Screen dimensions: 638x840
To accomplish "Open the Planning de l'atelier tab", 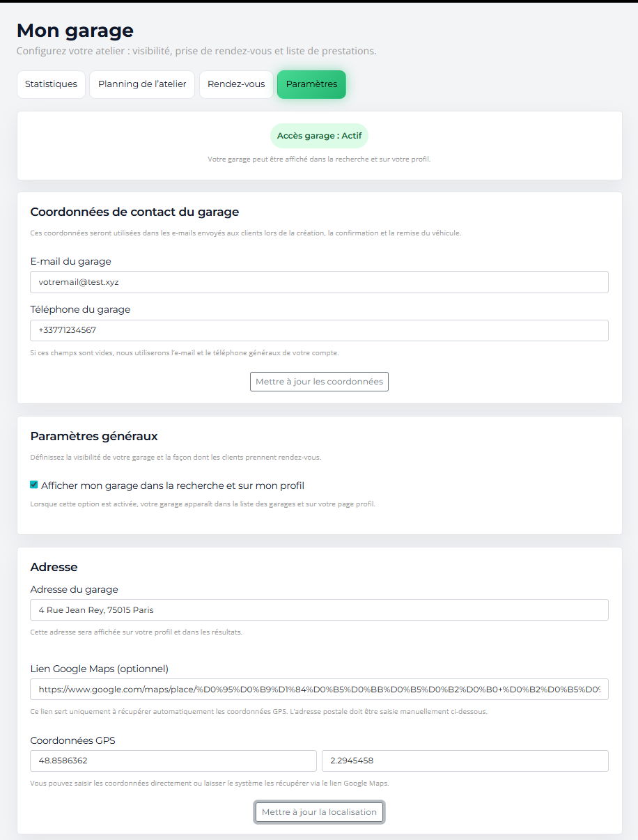I will pyautogui.click(x=141, y=84).
